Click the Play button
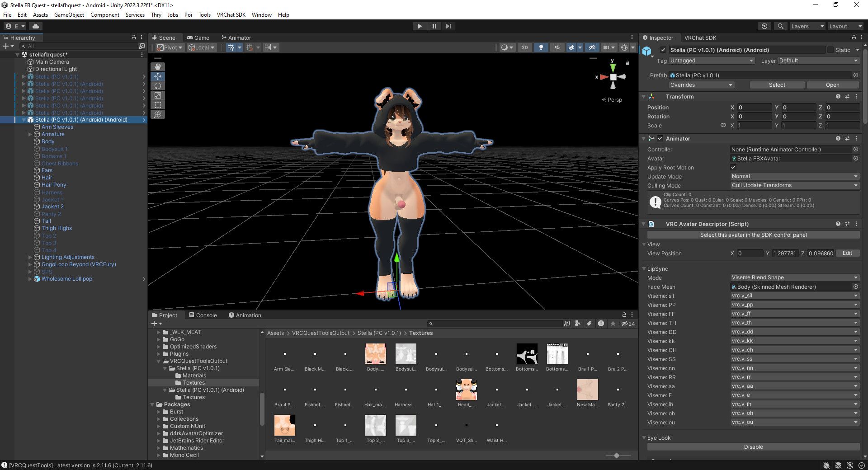 tap(420, 26)
